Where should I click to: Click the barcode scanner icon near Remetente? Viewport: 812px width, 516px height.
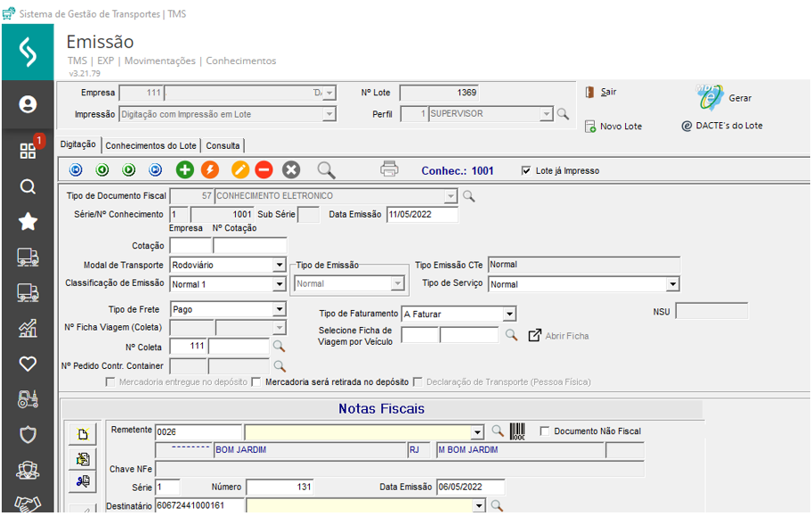coord(517,431)
